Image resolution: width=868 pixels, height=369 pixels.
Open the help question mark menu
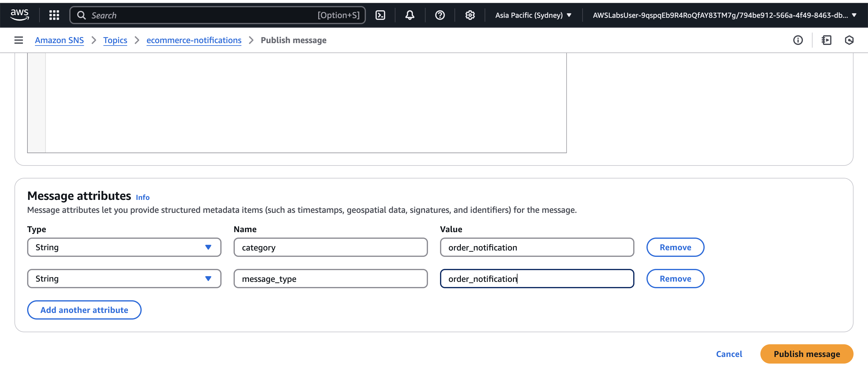point(440,15)
